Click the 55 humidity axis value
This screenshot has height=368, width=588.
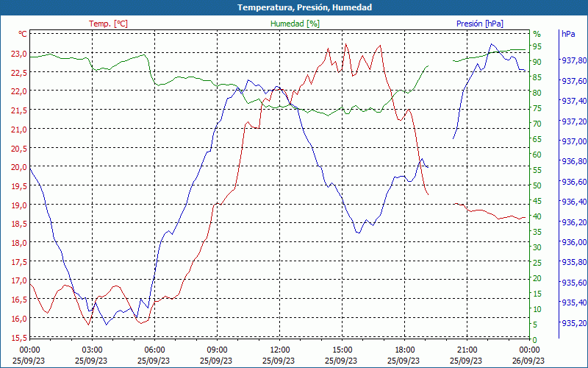537,170
